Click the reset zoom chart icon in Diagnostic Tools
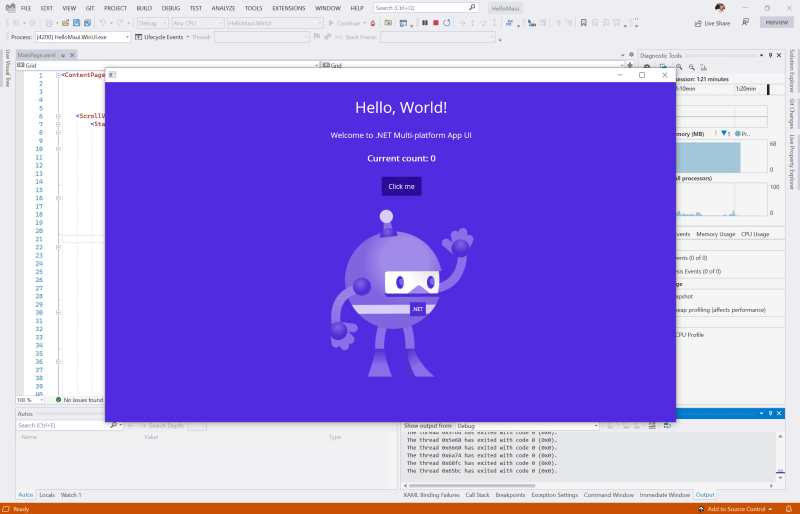800x514 pixels. (704, 67)
